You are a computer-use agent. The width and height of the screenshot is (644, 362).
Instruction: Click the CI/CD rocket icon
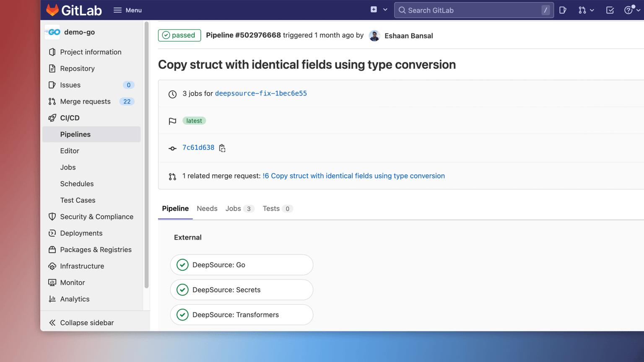tap(52, 118)
